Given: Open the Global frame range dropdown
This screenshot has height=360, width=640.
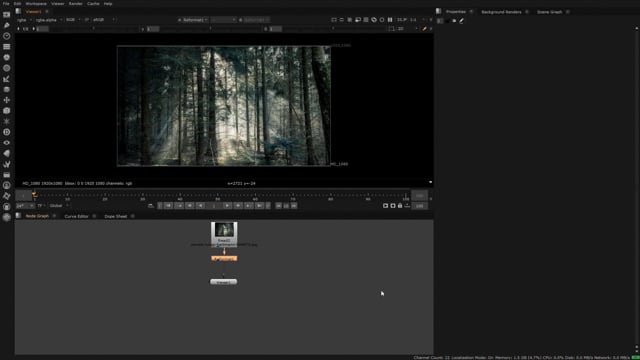Looking at the screenshot, I should click(59, 206).
